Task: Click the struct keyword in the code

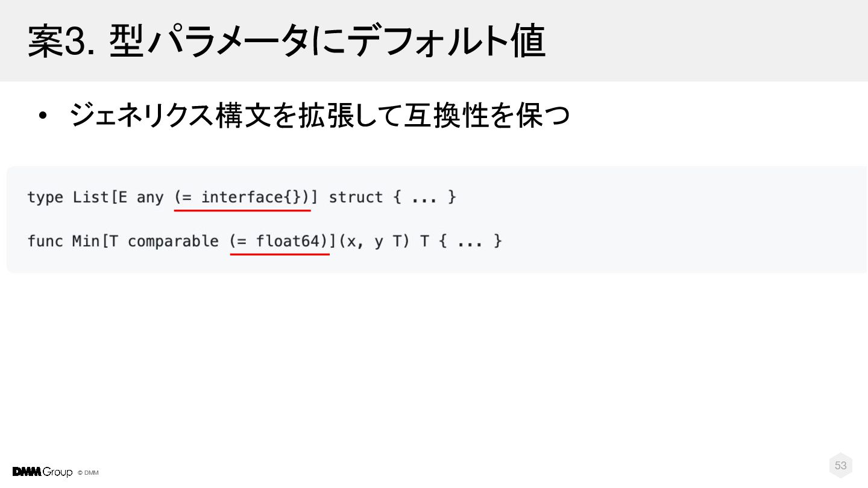Action: tap(356, 198)
